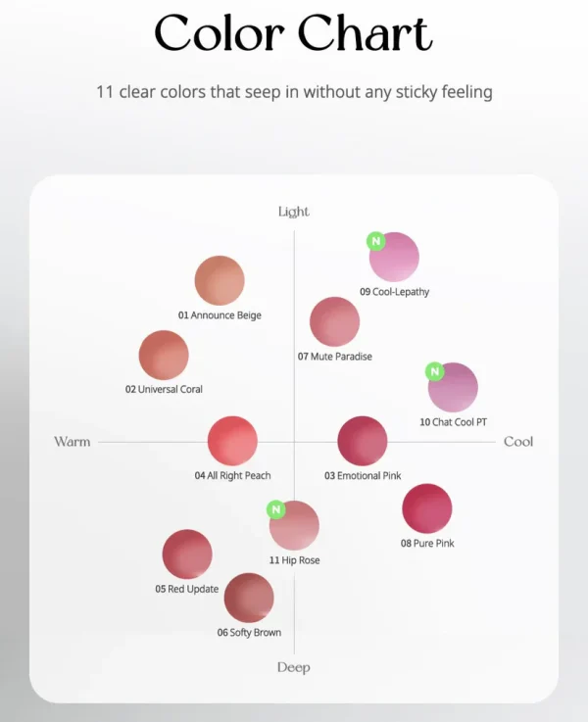Select the 05 Red Update circle
The width and height of the screenshot is (588, 722).
pyautogui.click(x=187, y=554)
